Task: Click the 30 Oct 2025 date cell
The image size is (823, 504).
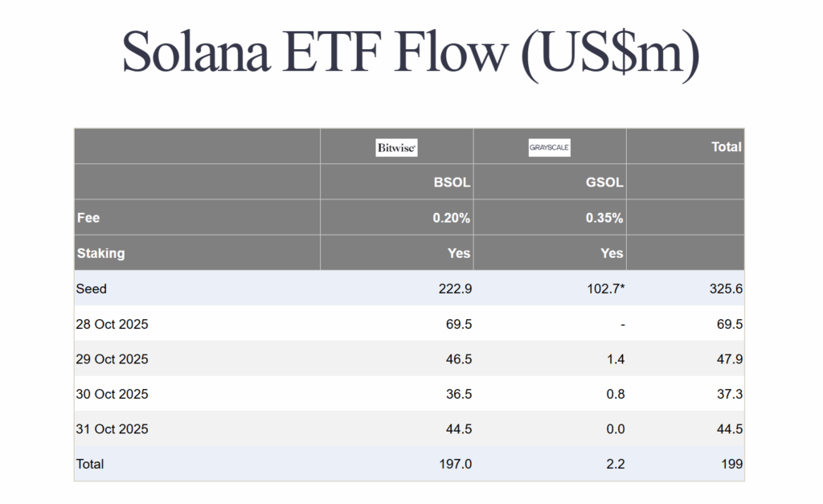Action: 113,395
